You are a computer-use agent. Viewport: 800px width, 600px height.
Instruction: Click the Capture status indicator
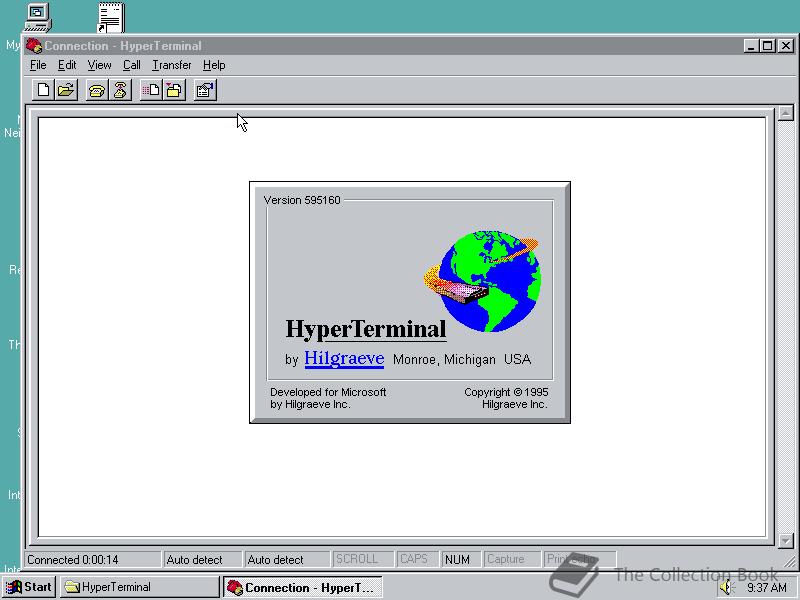(x=512, y=560)
